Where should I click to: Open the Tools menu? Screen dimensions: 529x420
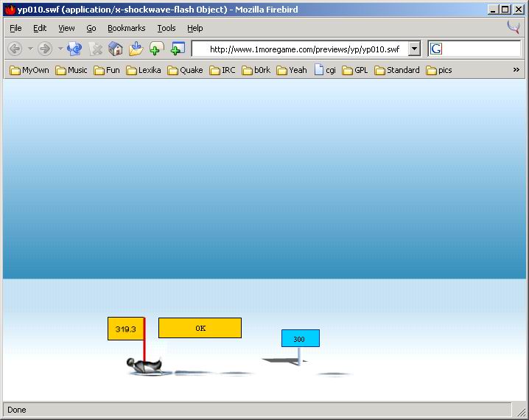click(167, 28)
